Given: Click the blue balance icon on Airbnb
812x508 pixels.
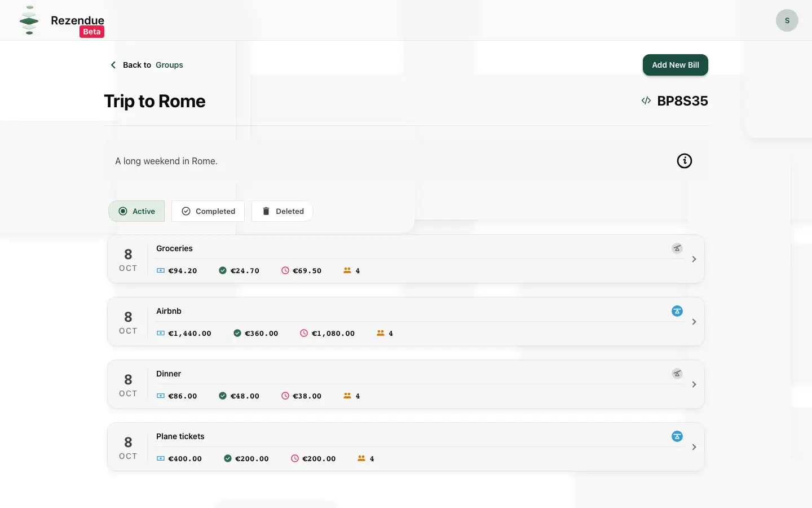Looking at the screenshot, I should tap(677, 311).
